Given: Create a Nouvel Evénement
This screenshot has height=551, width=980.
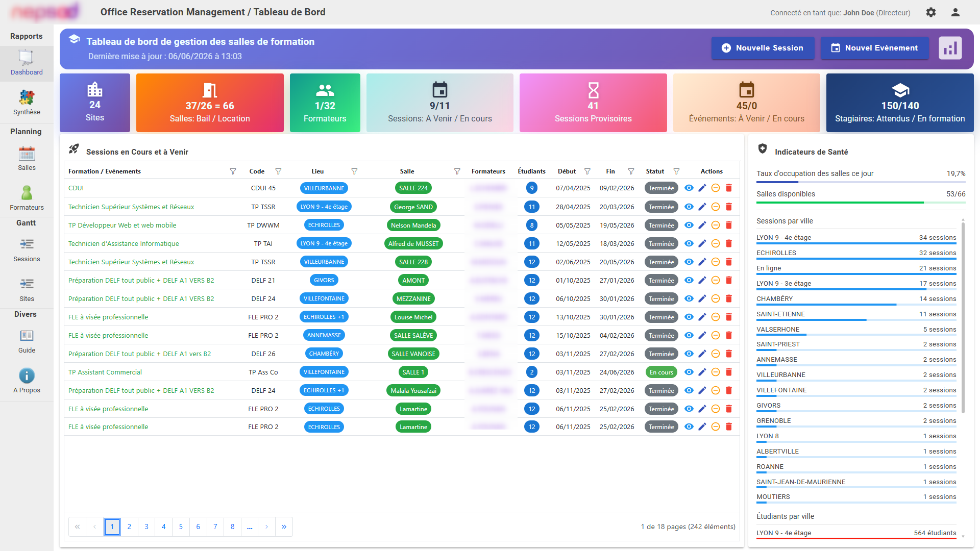Looking at the screenshot, I should click(874, 48).
